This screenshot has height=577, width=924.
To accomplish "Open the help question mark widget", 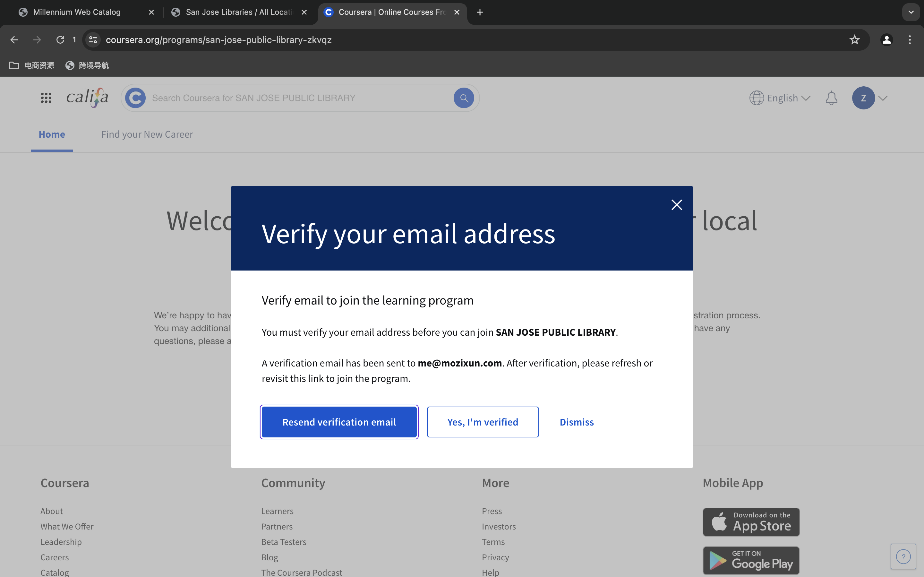I will 903,556.
